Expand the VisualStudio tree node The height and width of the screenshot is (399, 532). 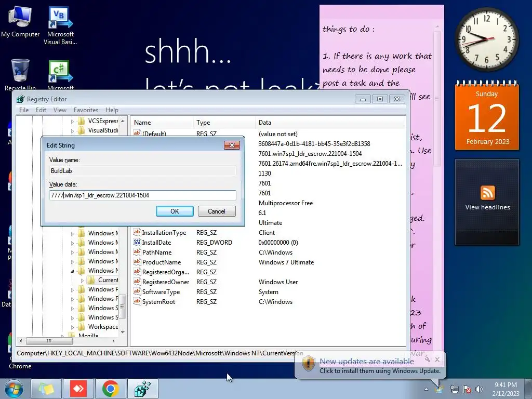(x=72, y=130)
